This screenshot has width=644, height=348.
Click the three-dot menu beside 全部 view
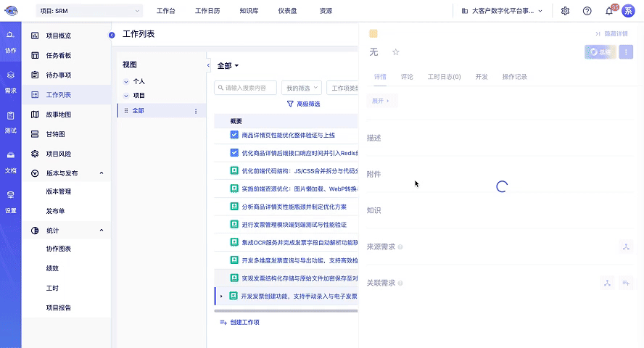195,111
